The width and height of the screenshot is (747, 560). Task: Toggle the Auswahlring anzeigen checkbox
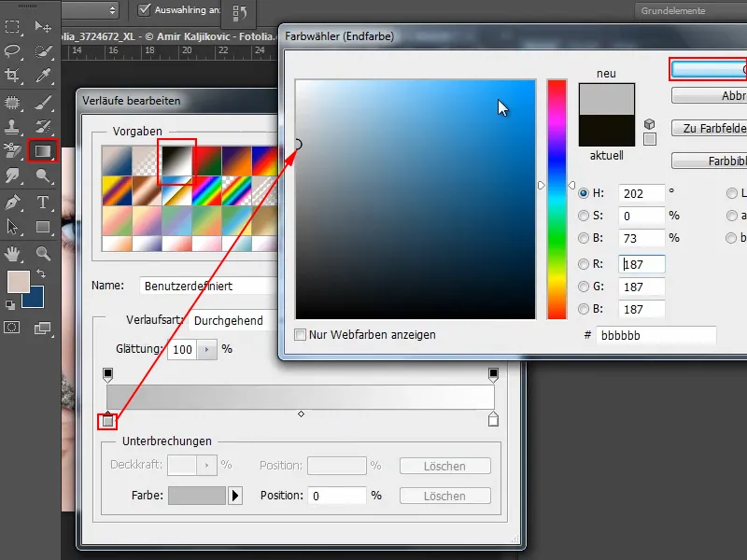[144, 9]
